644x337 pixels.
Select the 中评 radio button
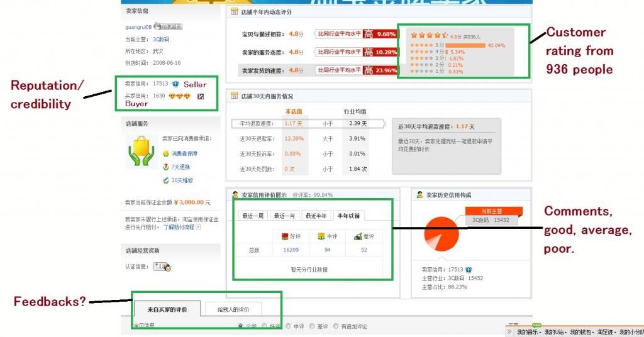point(288,326)
